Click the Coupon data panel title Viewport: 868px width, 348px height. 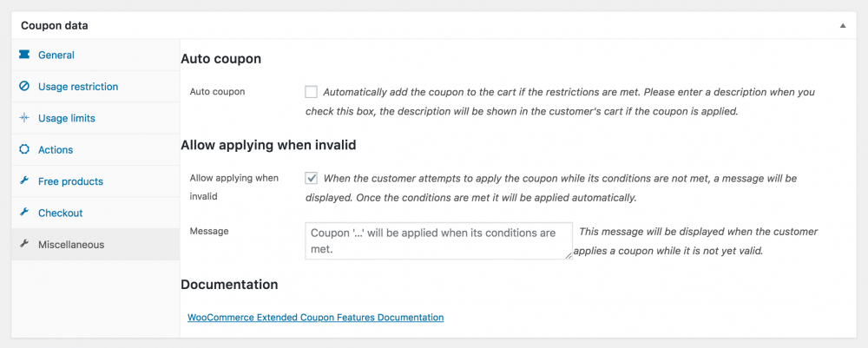[55, 26]
